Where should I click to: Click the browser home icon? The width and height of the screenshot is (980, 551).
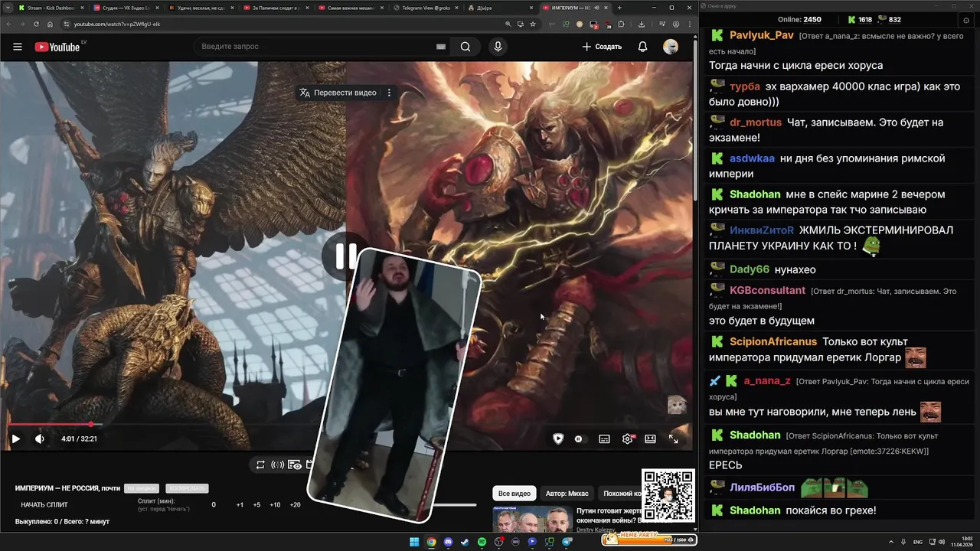coord(50,24)
